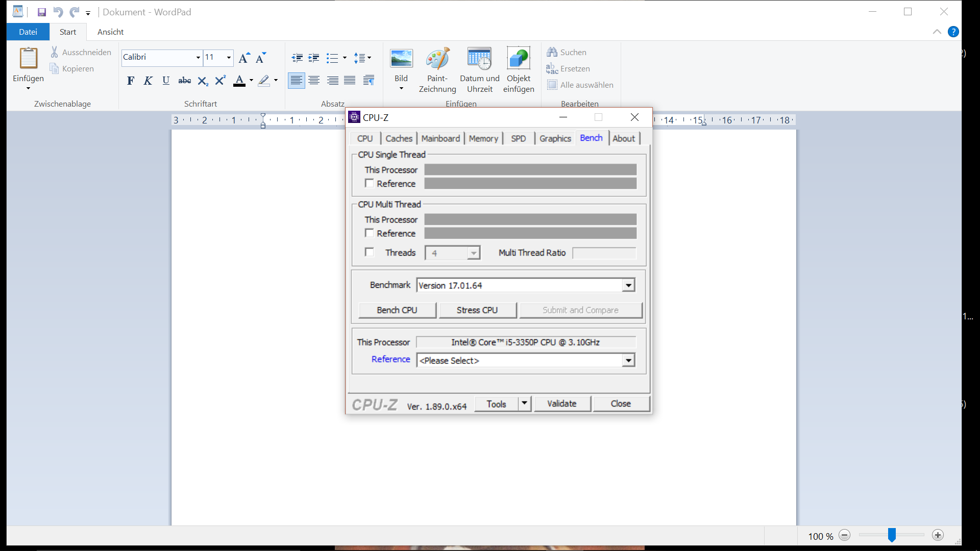Screen dimensions: 980x551
Task: Open the Ansicht ribbon tab
Action: point(110,32)
